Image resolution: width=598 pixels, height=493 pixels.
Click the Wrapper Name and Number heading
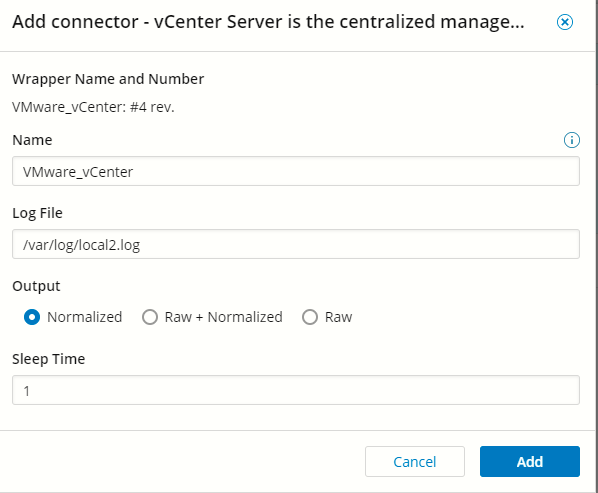108,79
